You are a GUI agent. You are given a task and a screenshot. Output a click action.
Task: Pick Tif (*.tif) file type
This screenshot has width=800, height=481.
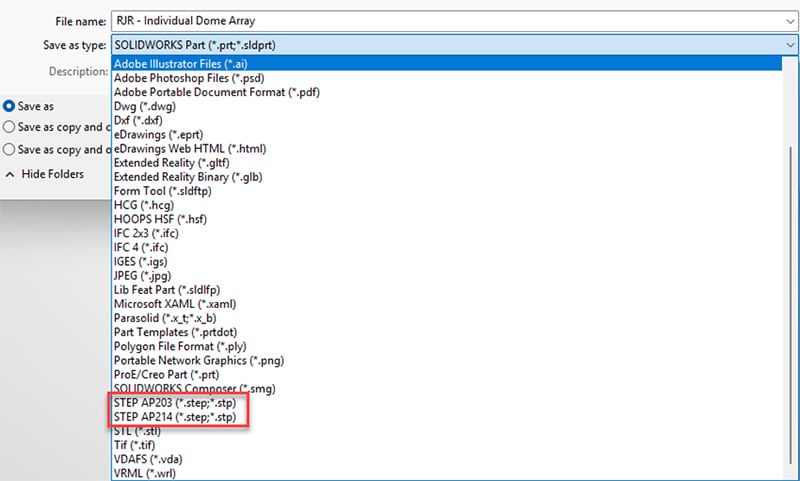pos(446,445)
